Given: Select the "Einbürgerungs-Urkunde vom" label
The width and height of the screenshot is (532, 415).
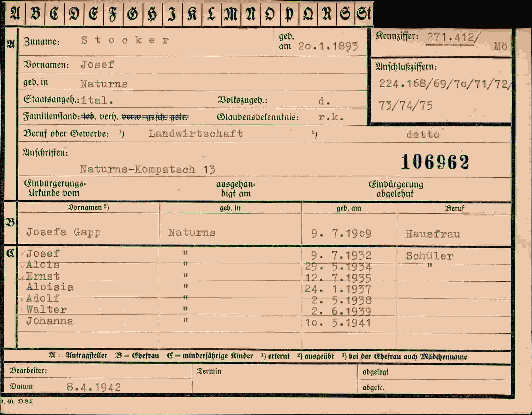Looking at the screenshot, I should click(55, 188).
